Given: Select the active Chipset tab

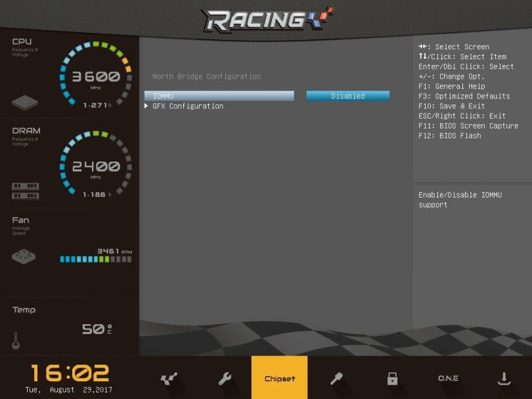Looking at the screenshot, I should 279,378.
